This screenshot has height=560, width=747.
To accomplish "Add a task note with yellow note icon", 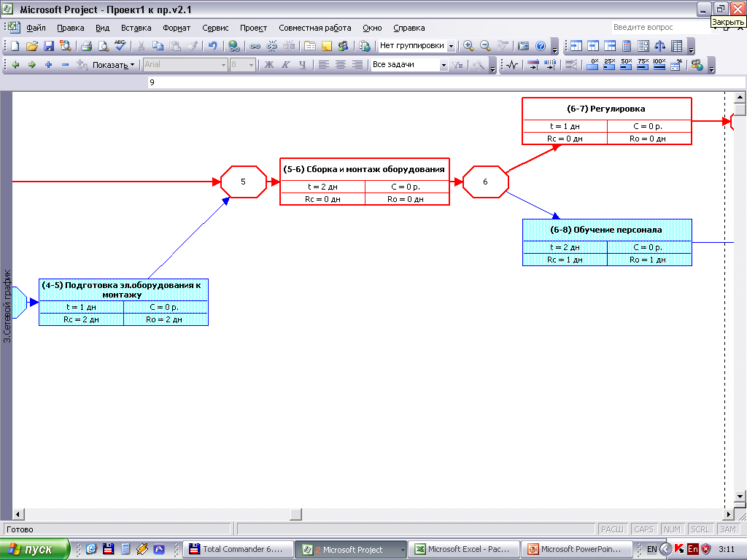I will coord(326,46).
